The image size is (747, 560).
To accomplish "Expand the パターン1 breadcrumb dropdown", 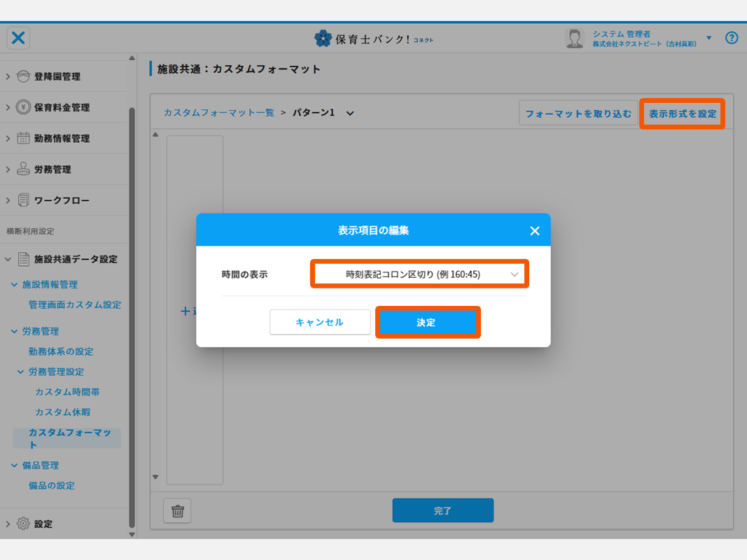I will tap(350, 113).
